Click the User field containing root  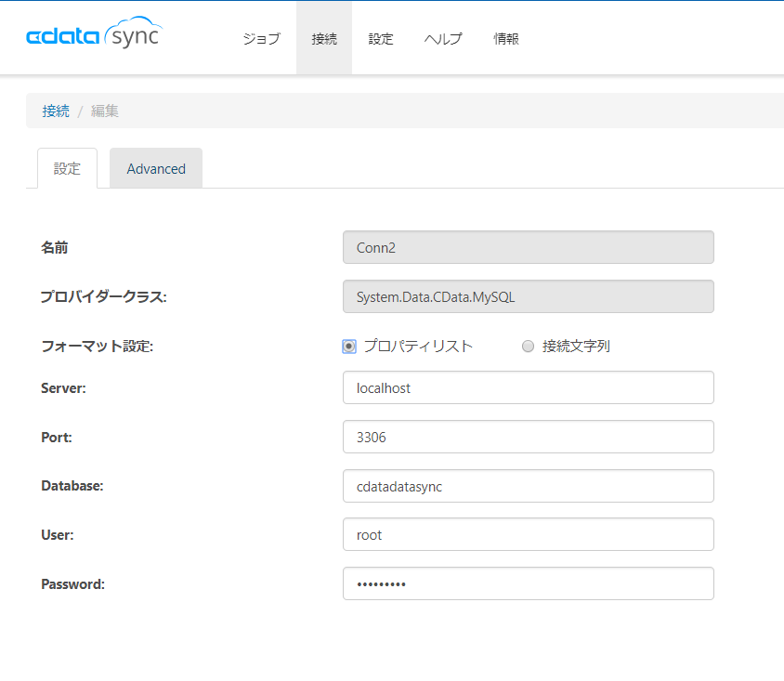[528, 534]
